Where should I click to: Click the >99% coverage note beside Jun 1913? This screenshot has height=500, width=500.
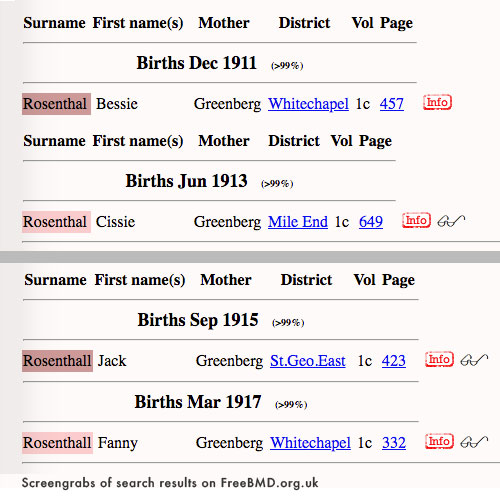[277, 184]
